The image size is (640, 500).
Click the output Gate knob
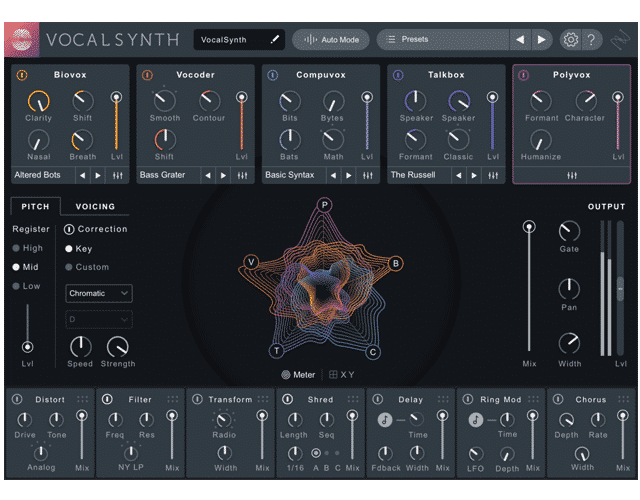pos(569,231)
